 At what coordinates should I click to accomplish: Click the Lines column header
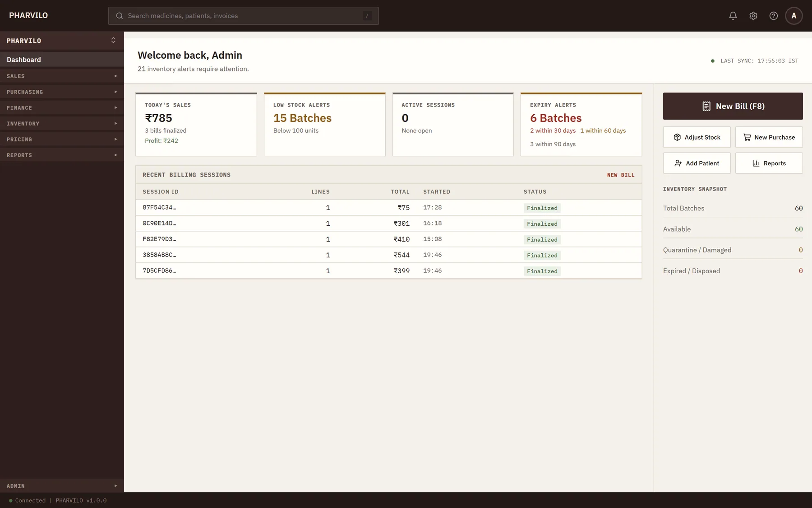(x=321, y=192)
